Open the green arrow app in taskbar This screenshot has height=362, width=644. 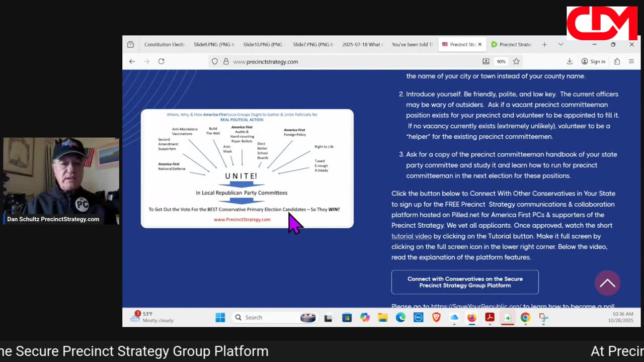pyautogui.click(x=507, y=317)
